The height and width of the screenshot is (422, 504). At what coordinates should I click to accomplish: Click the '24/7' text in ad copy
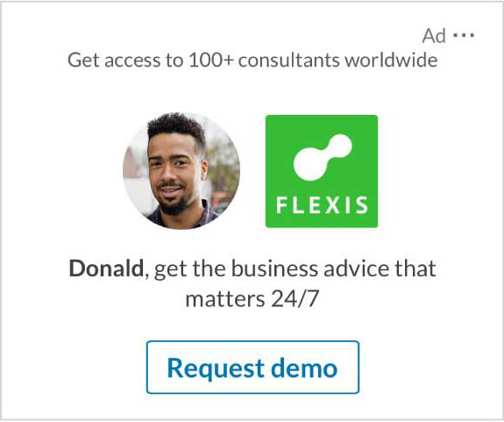pyautogui.click(x=295, y=299)
